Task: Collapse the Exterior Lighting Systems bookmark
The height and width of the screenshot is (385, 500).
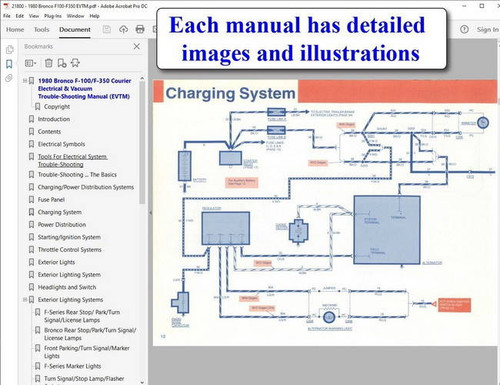Action: [25, 300]
